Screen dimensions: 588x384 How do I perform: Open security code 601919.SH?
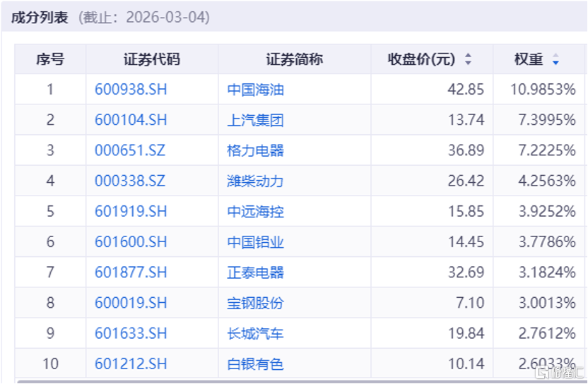pyautogui.click(x=131, y=211)
